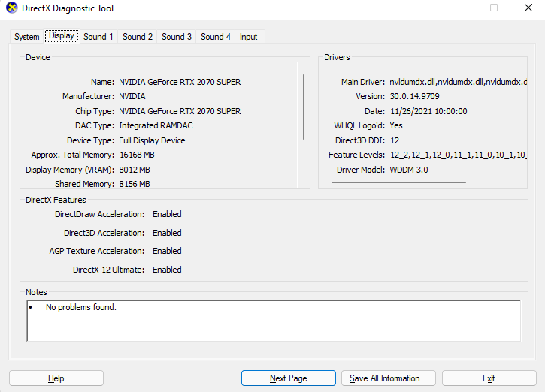Click the Device panel vertical scrollbar thumb
This screenshot has width=545, height=392.
coord(304,107)
